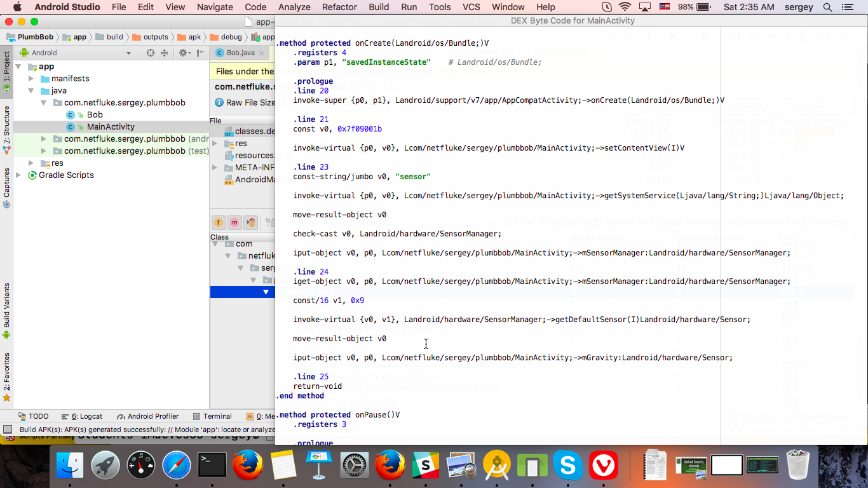The image size is (868, 488).
Task: Open the TODO tool window
Action: (x=33, y=417)
